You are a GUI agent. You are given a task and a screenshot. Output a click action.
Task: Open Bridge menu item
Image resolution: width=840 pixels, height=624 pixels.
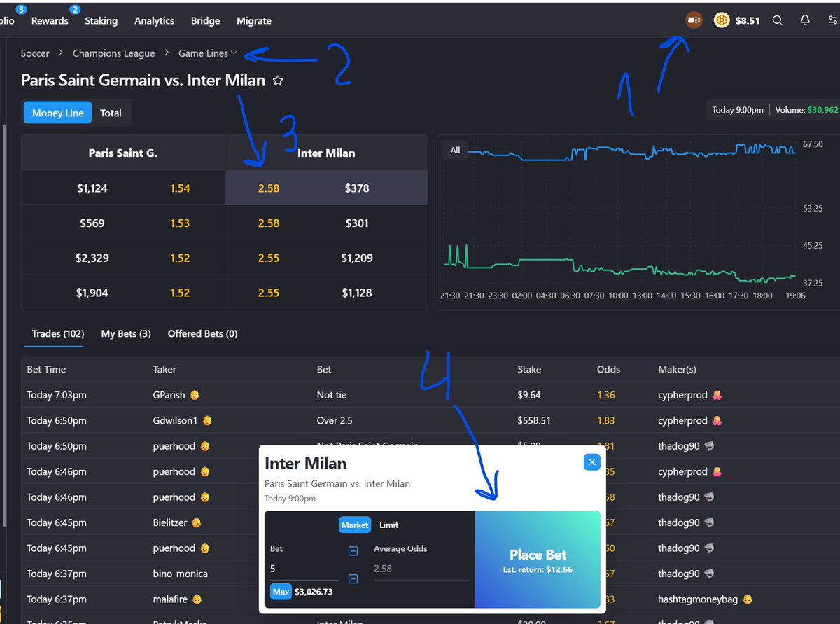pyautogui.click(x=205, y=20)
